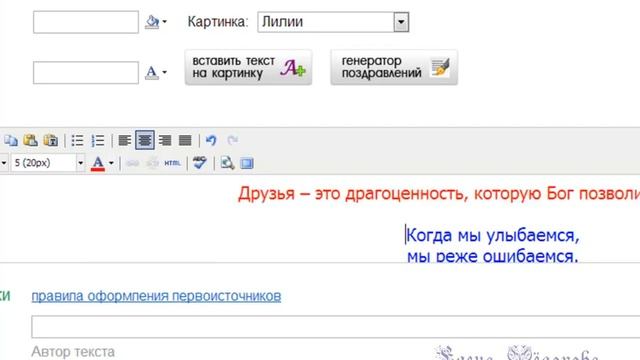Open the HTML source editor
This screenshot has height=360, width=640.
tap(172, 163)
